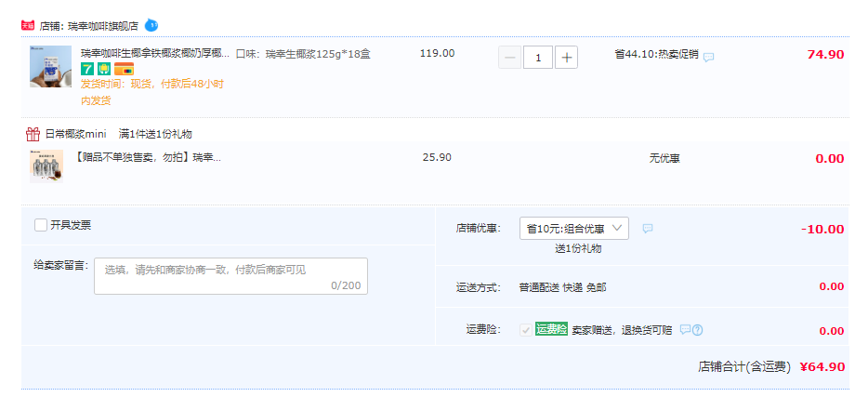This screenshot has width=868, height=397.
Task: Increase quantity with the plus button
Action: coord(566,58)
